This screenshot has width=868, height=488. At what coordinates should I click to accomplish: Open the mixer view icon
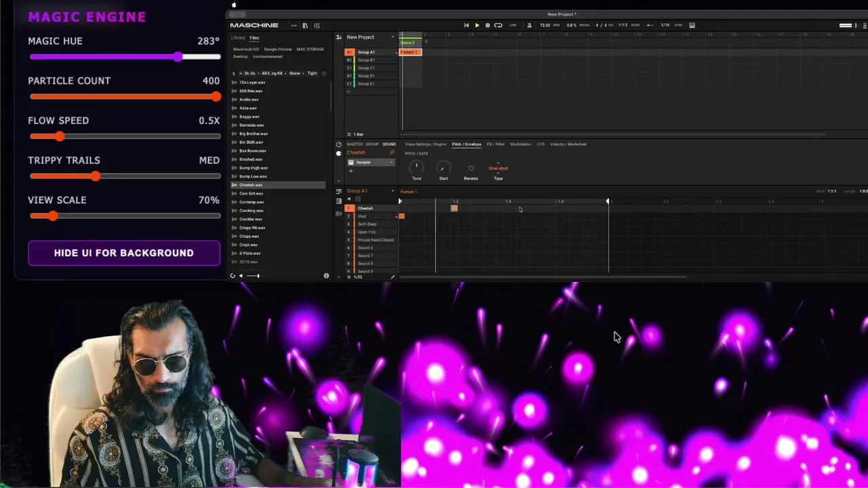[x=317, y=26]
